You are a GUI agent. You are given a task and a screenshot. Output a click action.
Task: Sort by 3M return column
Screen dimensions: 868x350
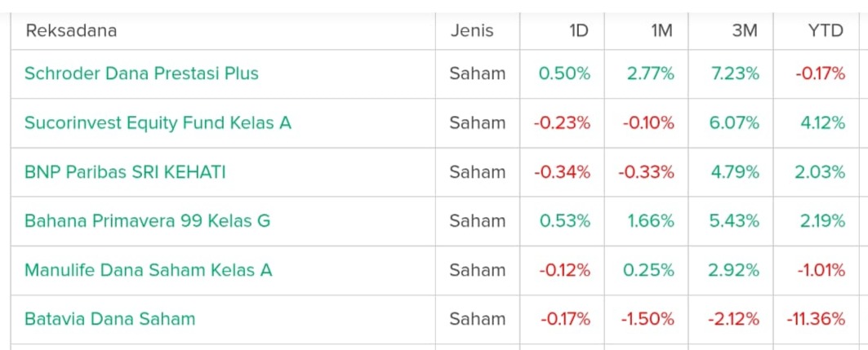click(745, 31)
